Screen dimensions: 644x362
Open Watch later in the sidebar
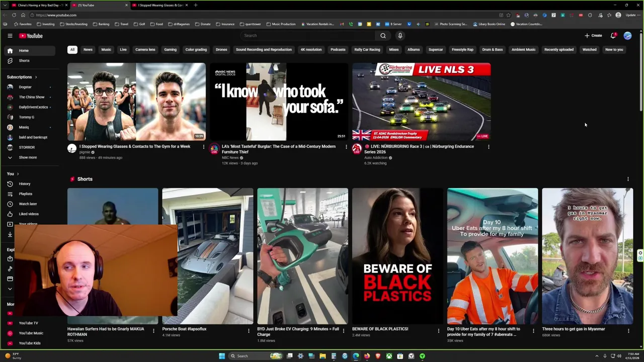point(30,204)
